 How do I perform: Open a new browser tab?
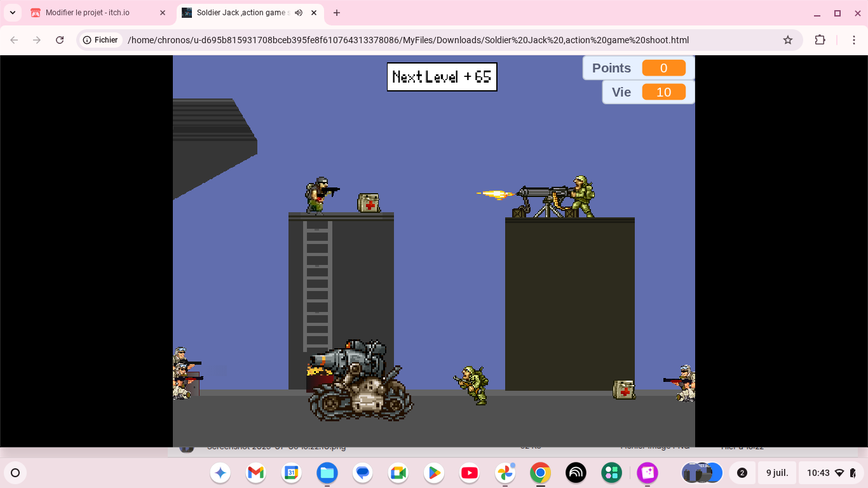point(337,13)
